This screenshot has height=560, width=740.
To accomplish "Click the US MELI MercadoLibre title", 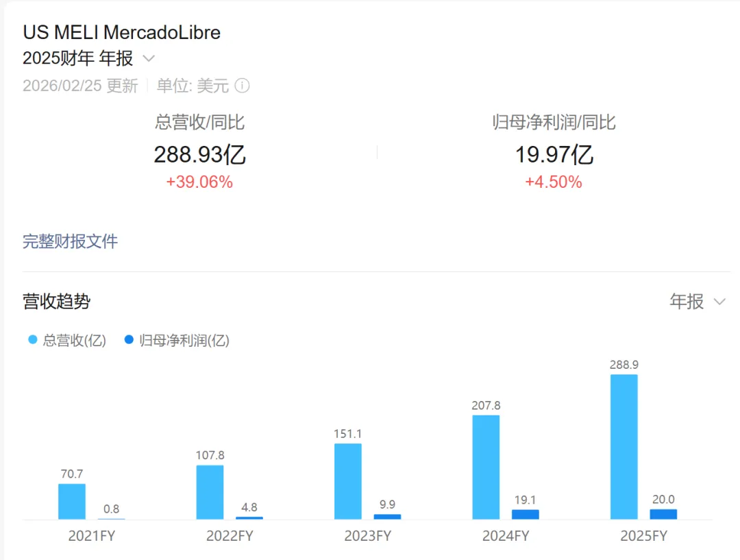I will pyautogui.click(x=122, y=32).
